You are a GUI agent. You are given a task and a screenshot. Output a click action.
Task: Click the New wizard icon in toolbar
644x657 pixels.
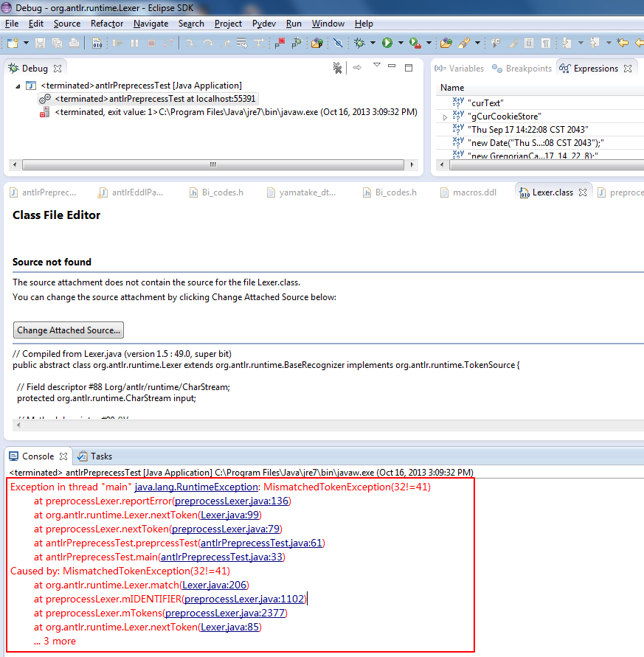point(13,43)
